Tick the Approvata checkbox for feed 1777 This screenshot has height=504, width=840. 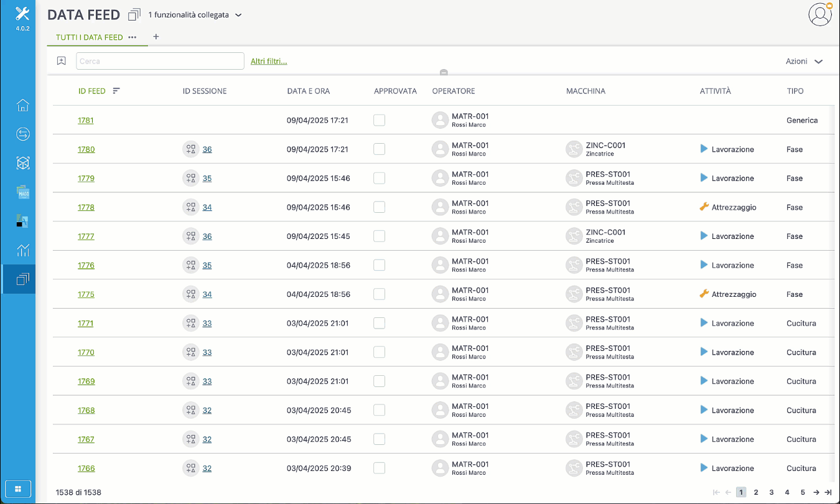click(x=379, y=236)
